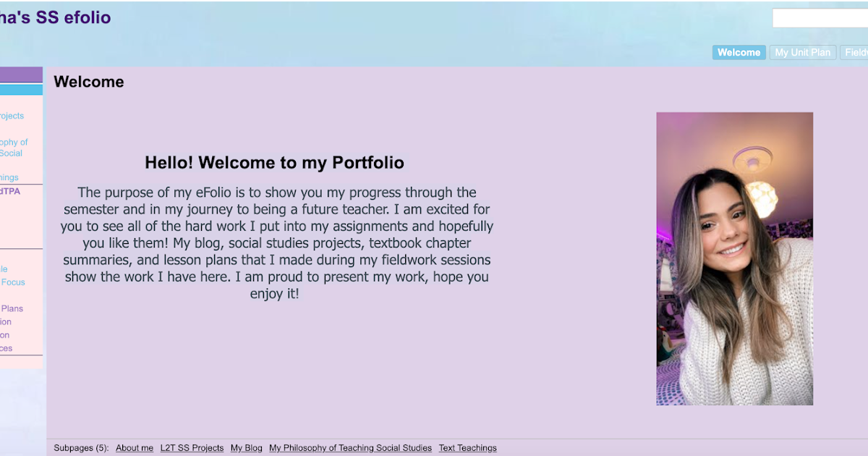Open "L2T SS Projects" in the subpages list
This screenshot has width=868, height=456.
[x=192, y=447]
